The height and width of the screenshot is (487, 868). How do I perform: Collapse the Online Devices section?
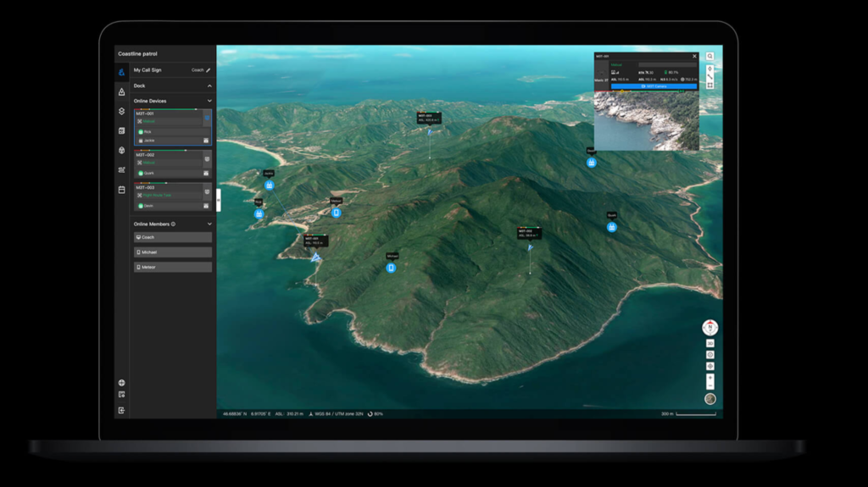209,101
